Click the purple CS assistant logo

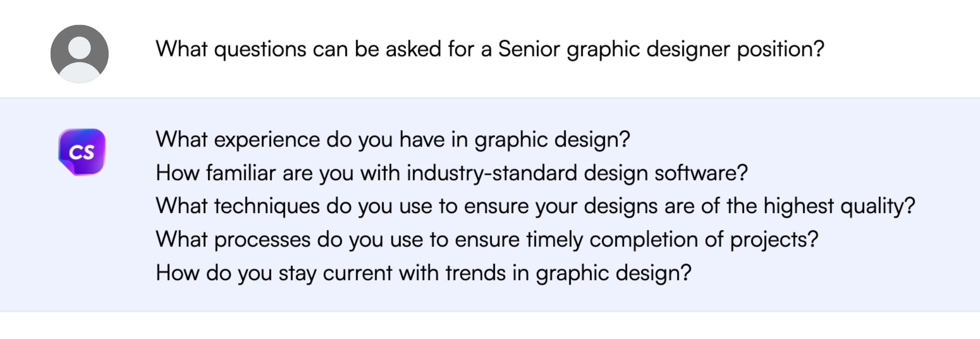tap(82, 152)
